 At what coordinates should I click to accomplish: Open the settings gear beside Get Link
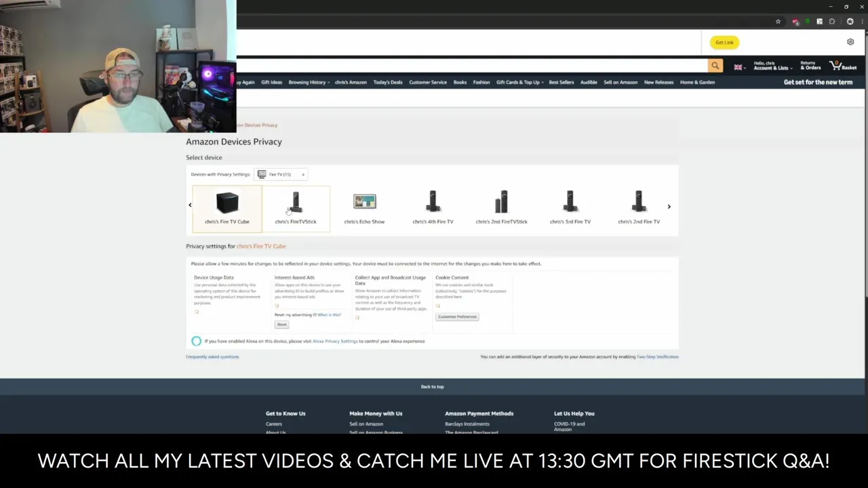(x=850, y=42)
